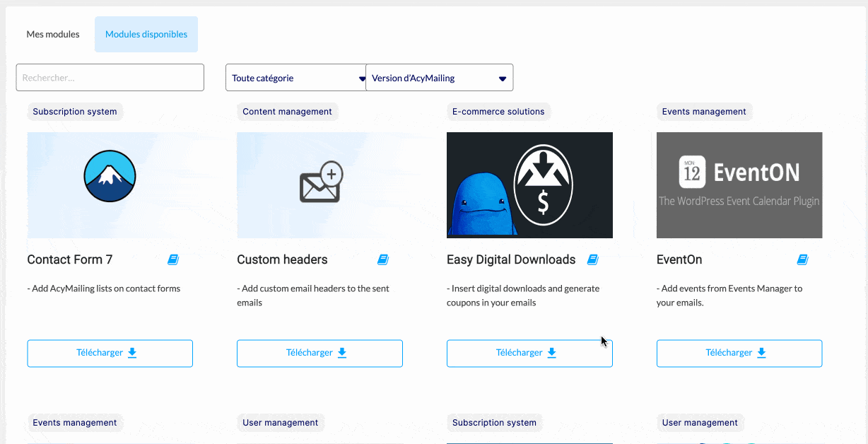Click E-commerce solutions category tag
Image resolution: width=868 pixels, height=444 pixels.
pos(498,112)
